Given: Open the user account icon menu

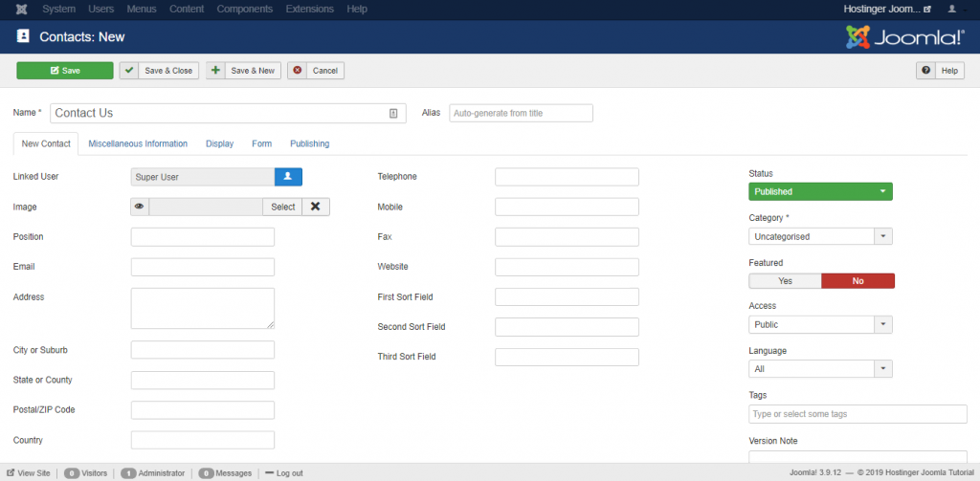Looking at the screenshot, I should pos(951,9).
